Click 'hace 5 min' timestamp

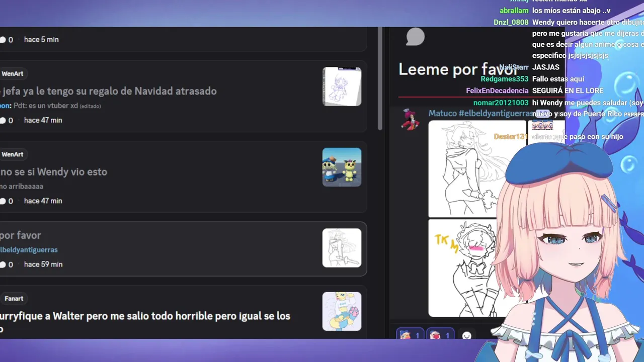(41, 40)
